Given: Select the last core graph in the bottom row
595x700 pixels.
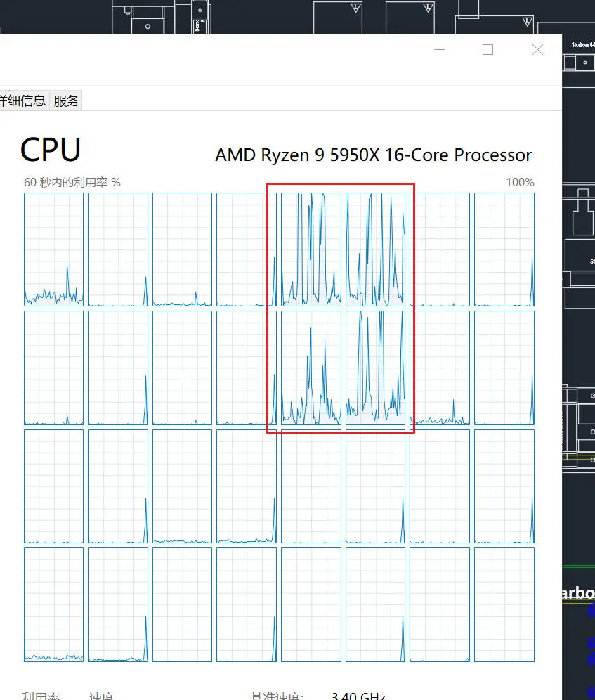Looking at the screenshot, I should (504, 605).
